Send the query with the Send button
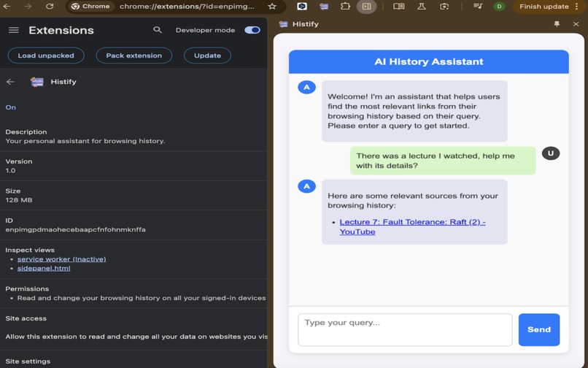The image size is (588, 368). [x=539, y=329]
